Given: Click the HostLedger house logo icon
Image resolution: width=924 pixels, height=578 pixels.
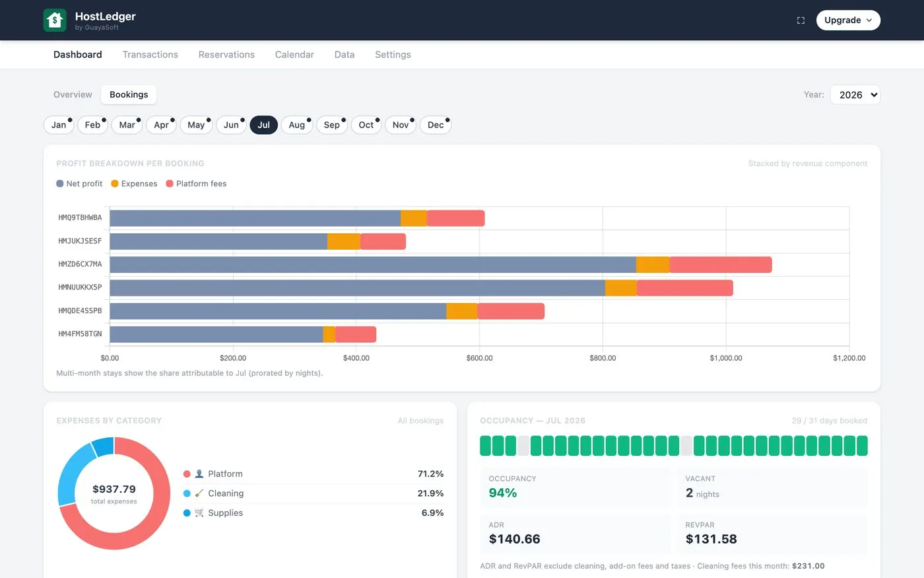Looking at the screenshot, I should [55, 20].
